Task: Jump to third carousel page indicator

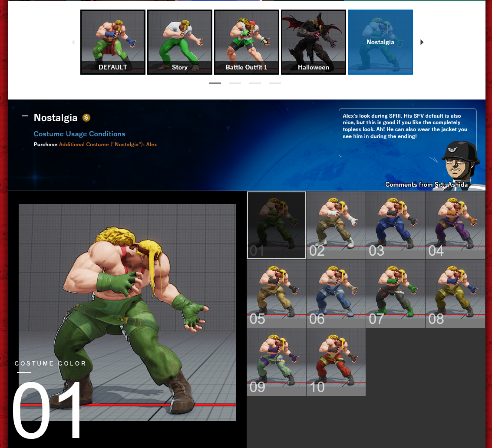Action: pyautogui.click(x=255, y=83)
